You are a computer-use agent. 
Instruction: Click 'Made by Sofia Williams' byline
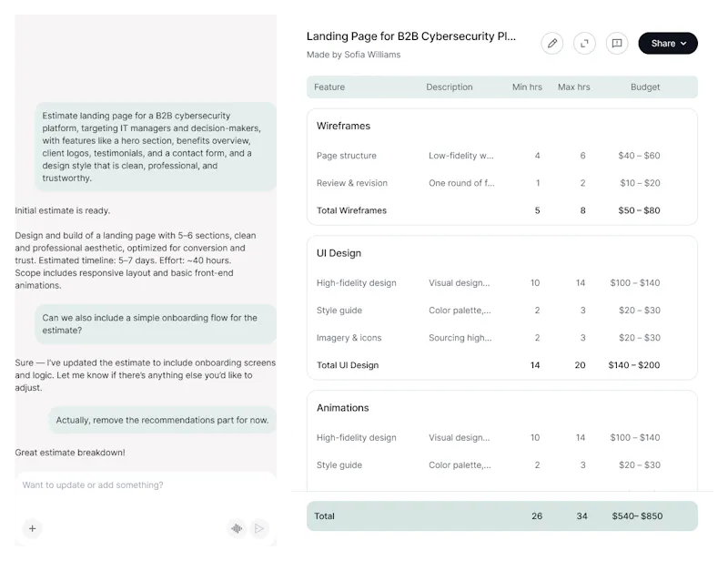(353, 55)
